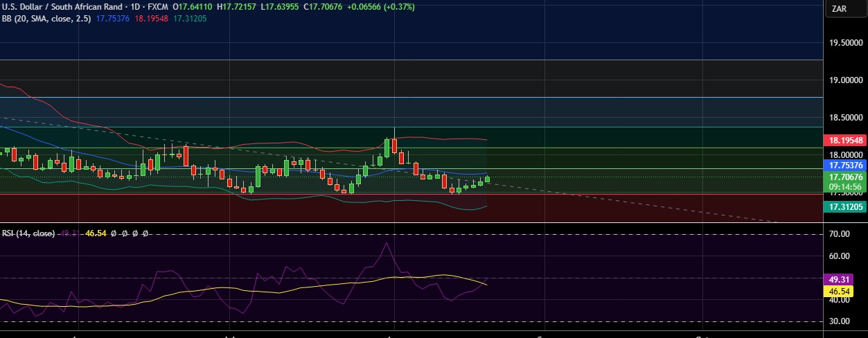The width and height of the screenshot is (868, 338).
Task: Click the yellow 46.54 RSI axis tag
Action: pyautogui.click(x=840, y=292)
